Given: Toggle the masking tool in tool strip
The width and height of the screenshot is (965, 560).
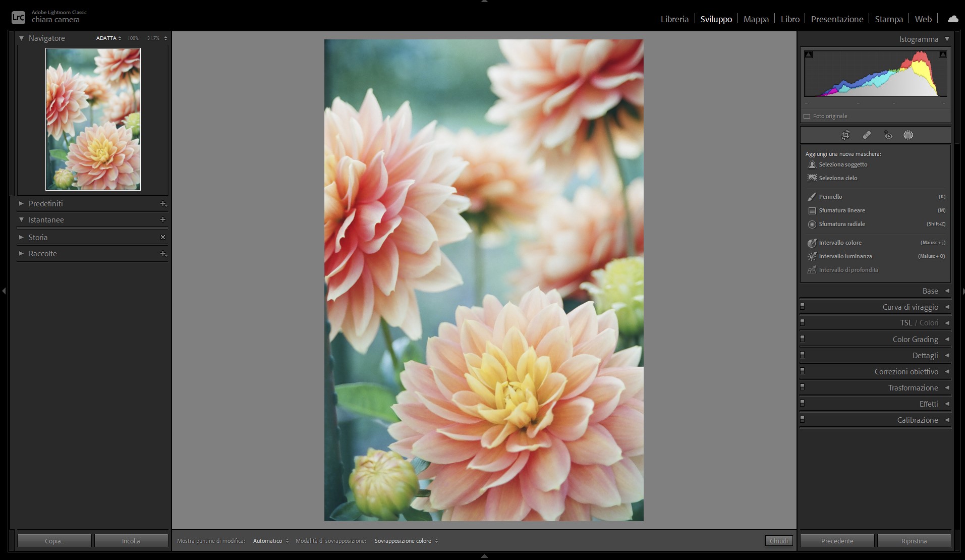Looking at the screenshot, I should (908, 135).
